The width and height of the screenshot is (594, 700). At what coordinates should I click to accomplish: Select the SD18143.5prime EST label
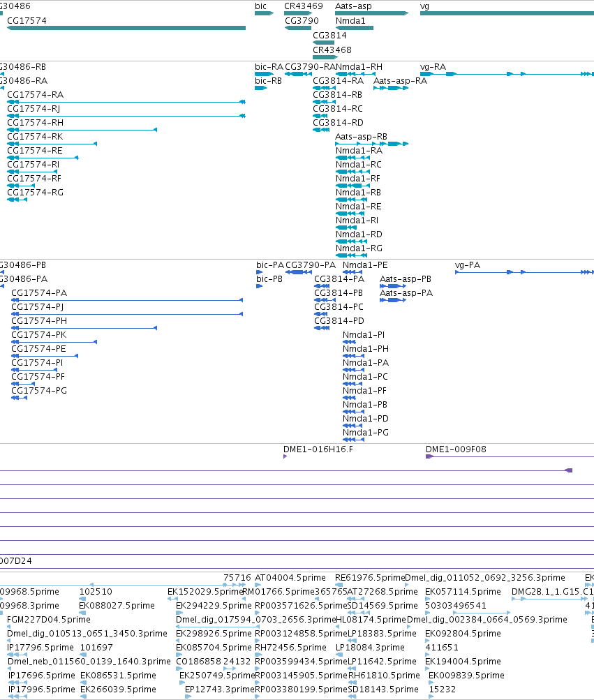[383, 689]
